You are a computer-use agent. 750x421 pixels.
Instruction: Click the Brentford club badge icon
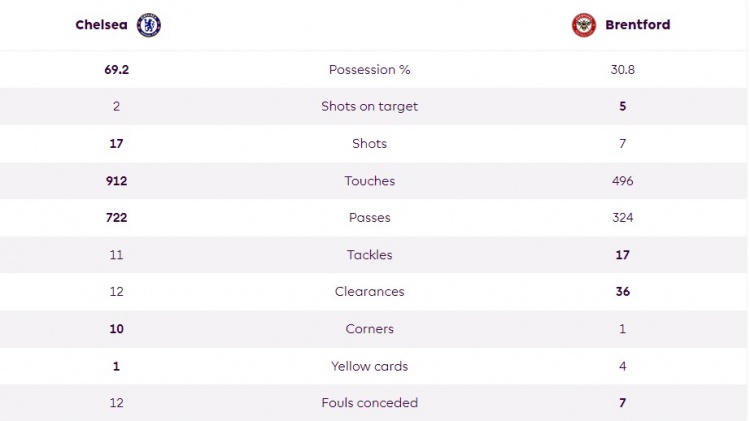pos(583,25)
